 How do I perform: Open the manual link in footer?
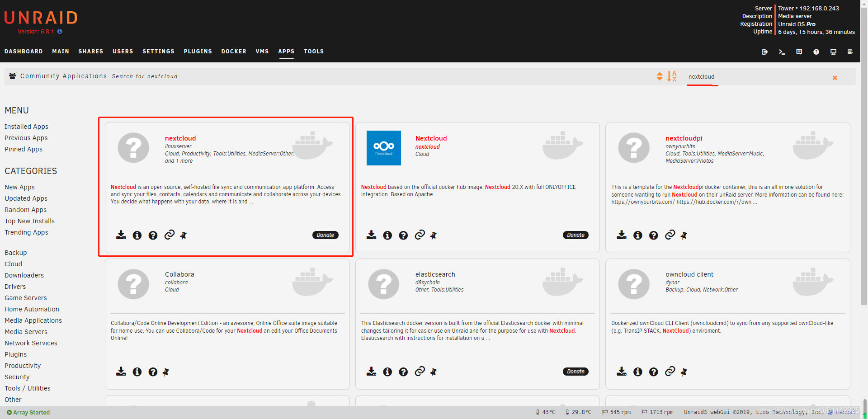tap(842, 412)
